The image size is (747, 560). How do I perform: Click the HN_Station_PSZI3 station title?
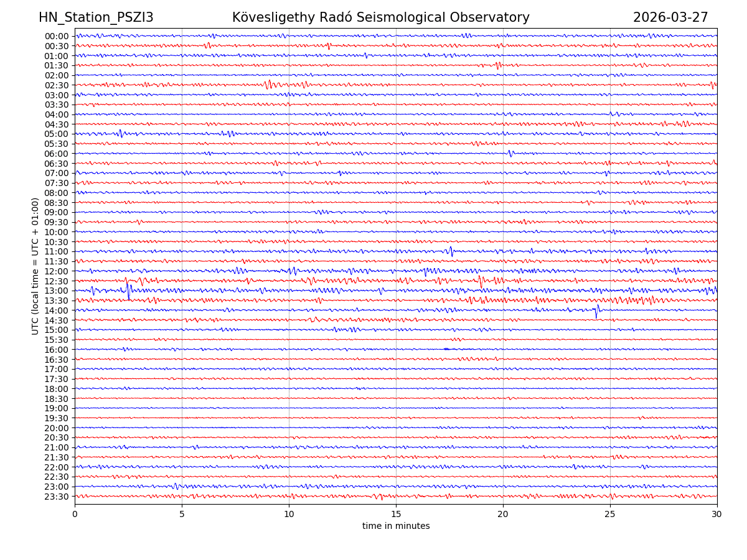pos(96,18)
